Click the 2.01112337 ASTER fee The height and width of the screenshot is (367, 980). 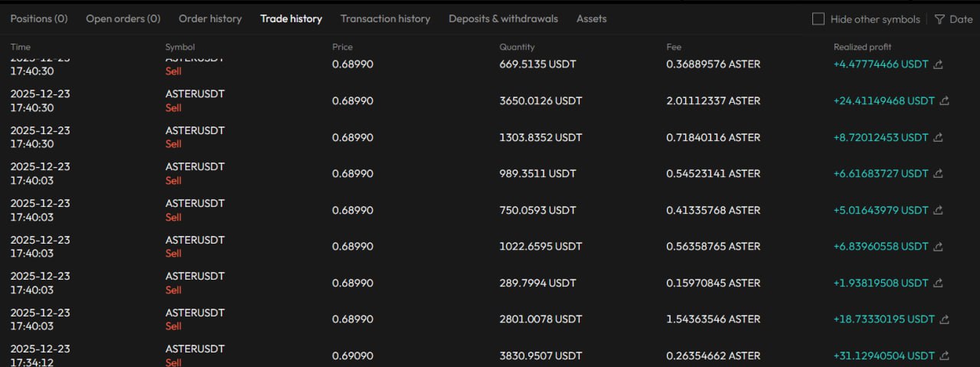click(714, 100)
